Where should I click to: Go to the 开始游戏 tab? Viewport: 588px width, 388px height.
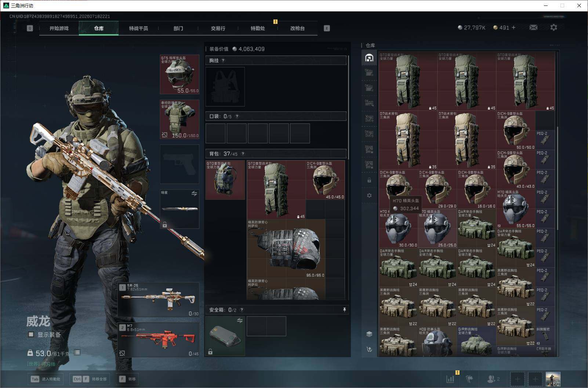(59, 28)
